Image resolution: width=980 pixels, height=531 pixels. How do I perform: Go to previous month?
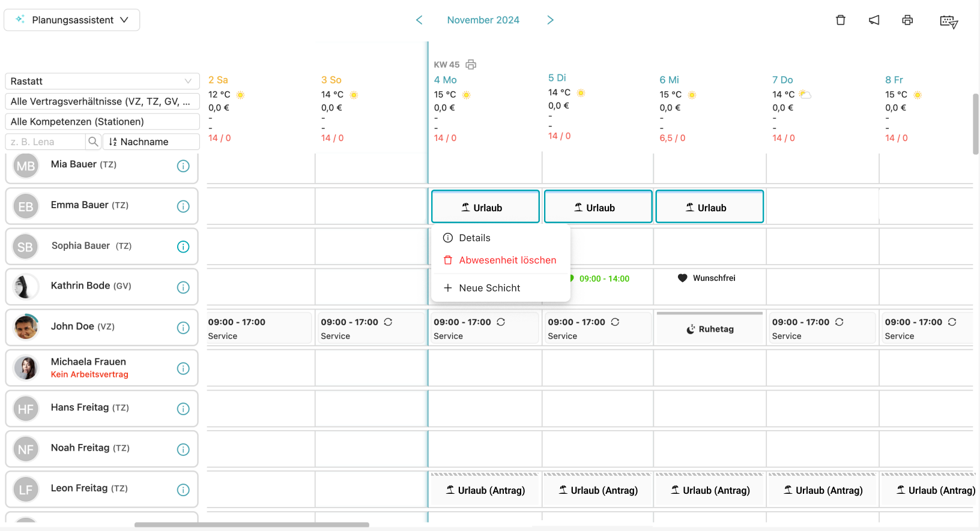tap(419, 20)
